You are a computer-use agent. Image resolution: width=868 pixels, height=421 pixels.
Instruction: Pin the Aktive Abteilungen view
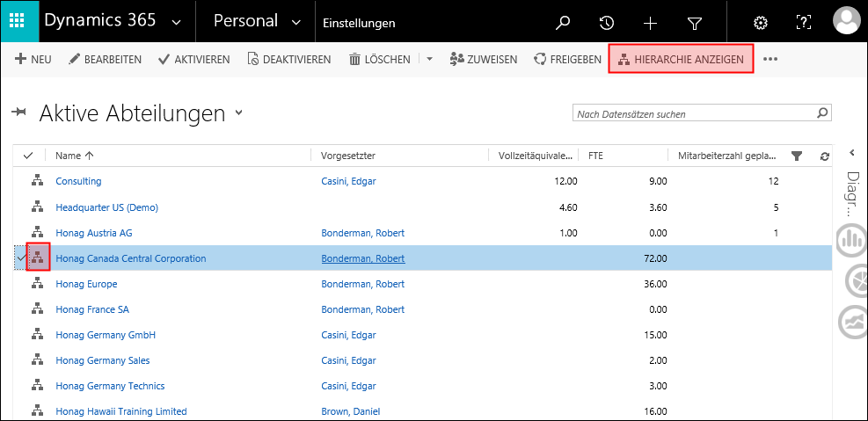coord(19,113)
